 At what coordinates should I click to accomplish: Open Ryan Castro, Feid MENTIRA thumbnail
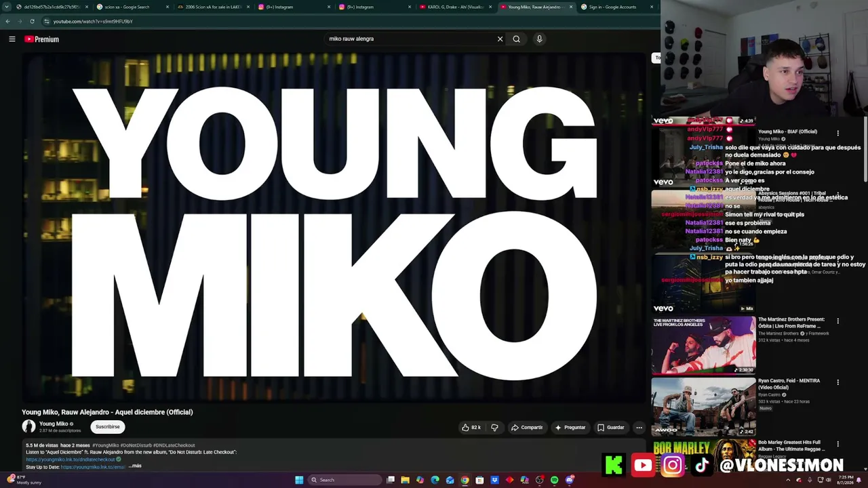[703, 406]
